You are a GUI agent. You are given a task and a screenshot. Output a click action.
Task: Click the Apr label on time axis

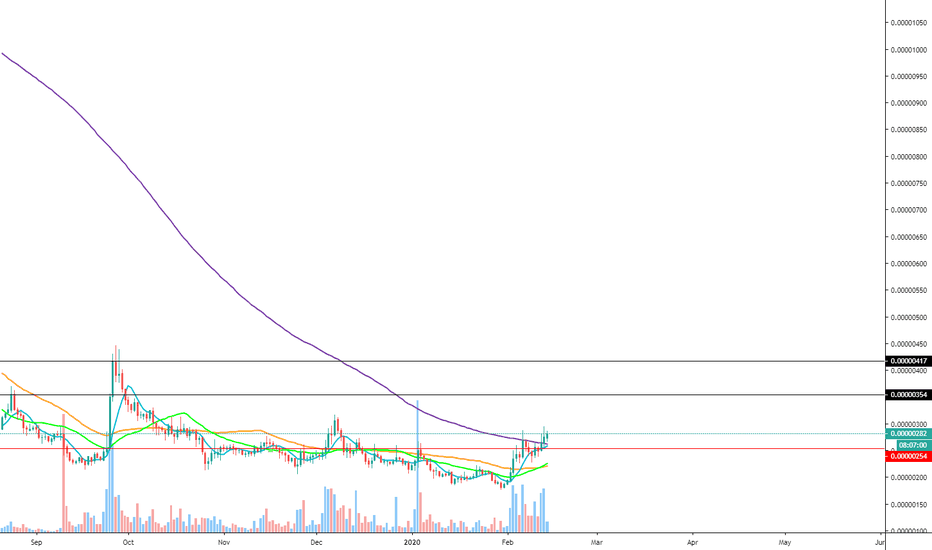[692, 542]
